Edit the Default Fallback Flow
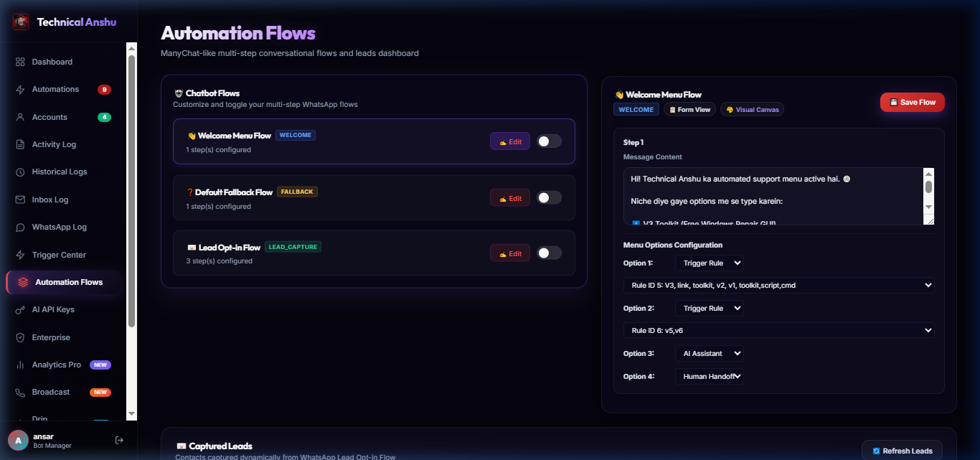The height and width of the screenshot is (460, 980). (x=510, y=197)
